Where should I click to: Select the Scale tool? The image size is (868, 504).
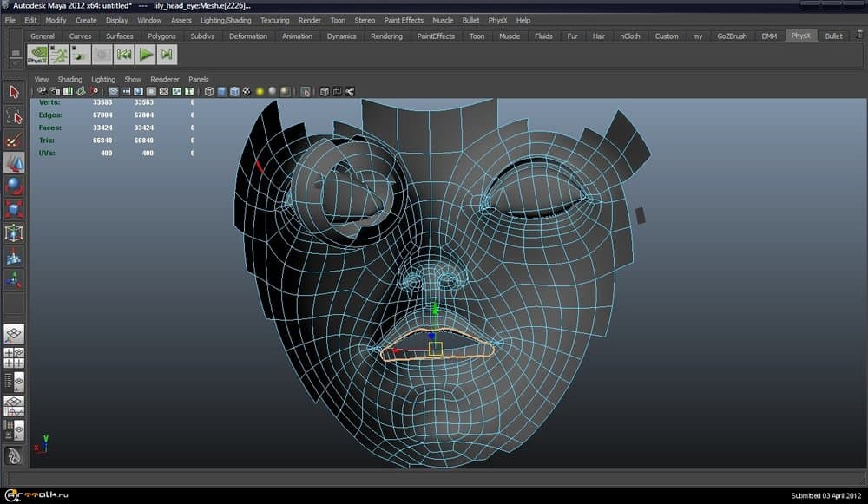click(13, 208)
